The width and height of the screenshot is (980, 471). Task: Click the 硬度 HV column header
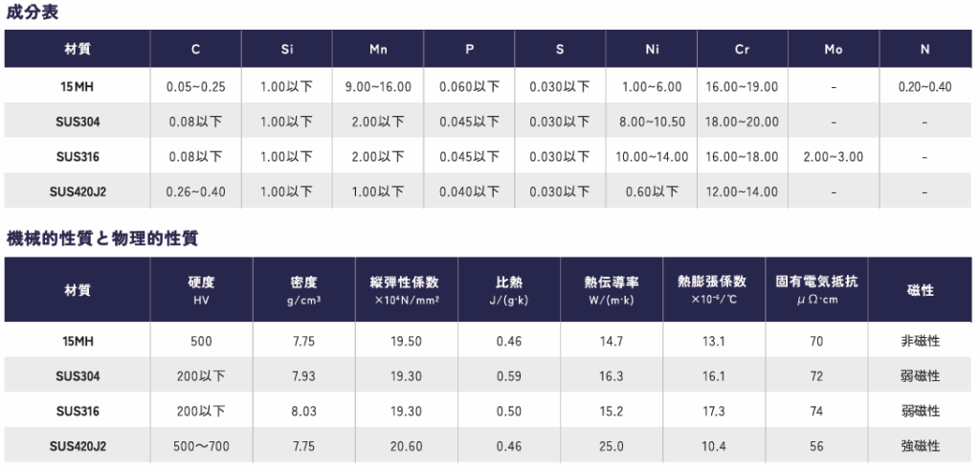click(x=201, y=290)
